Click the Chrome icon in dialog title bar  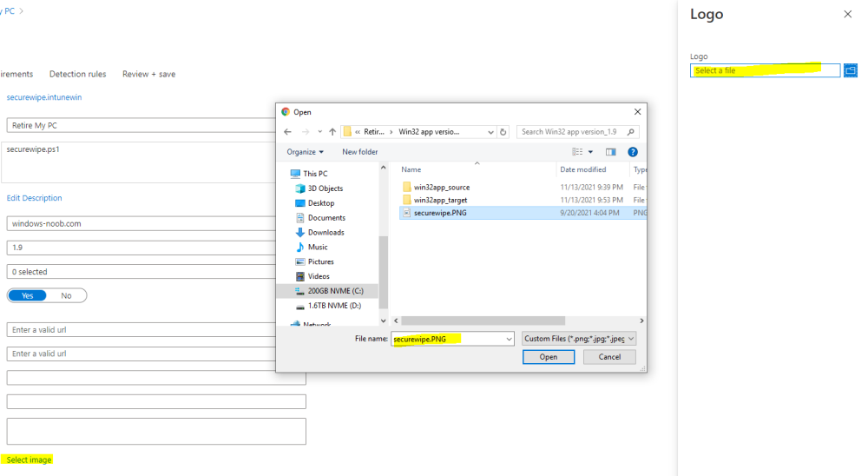click(x=286, y=112)
